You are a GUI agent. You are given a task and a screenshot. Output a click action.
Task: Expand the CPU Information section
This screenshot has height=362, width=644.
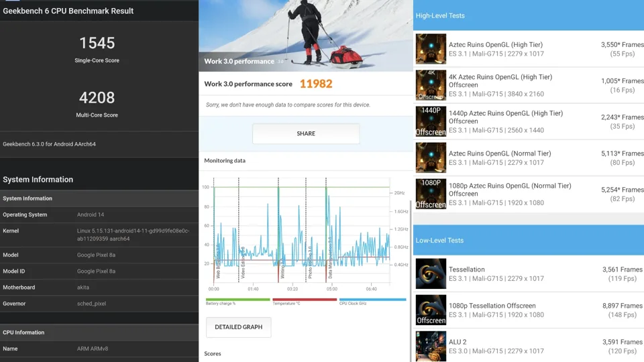[x=99, y=333]
